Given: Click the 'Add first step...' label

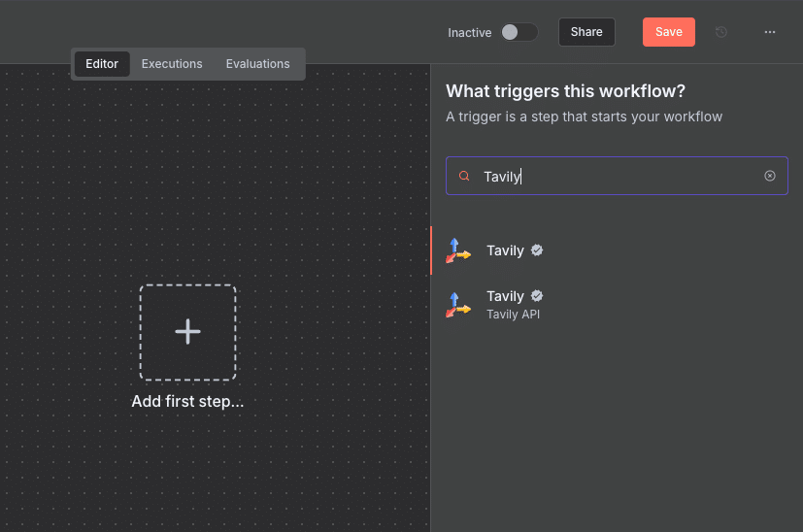Looking at the screenshot, I should point(187,402).
